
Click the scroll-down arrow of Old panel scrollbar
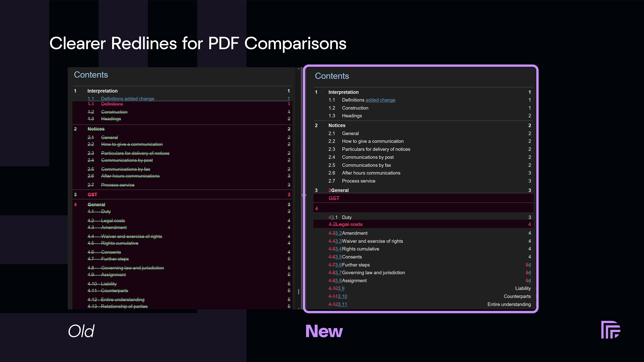point(298,308)
